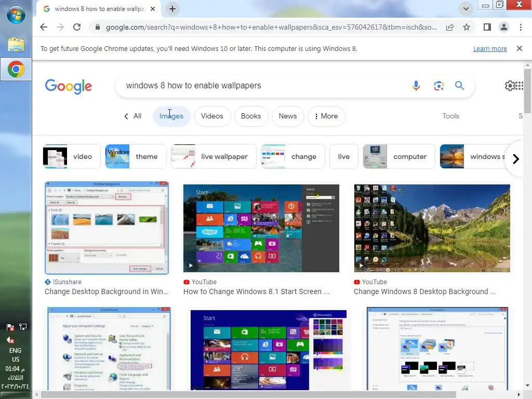The width and height of the screenshot is (532, 399).
Task: Open the Control Panel screenshot thumbnail
Action: [x=109, y=349]
